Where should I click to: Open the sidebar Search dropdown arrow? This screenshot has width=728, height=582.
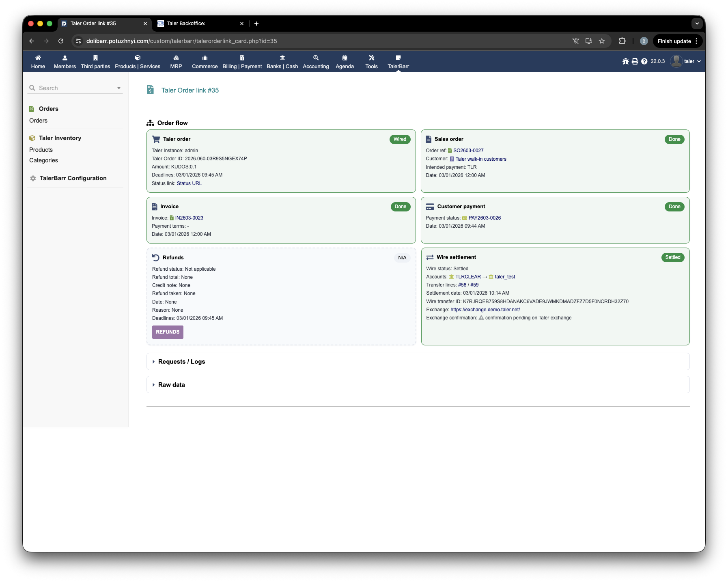(119, 88)
